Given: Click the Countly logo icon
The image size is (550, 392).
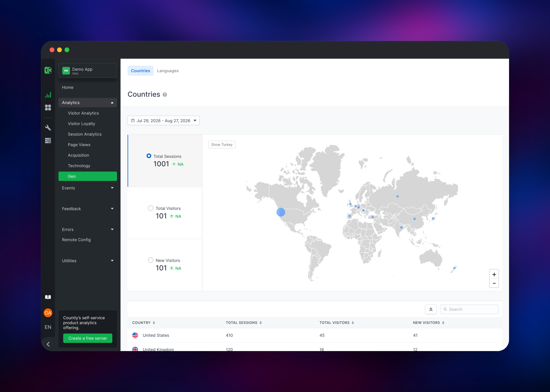Looking at the screenshot, I should (x=48, y=70).
